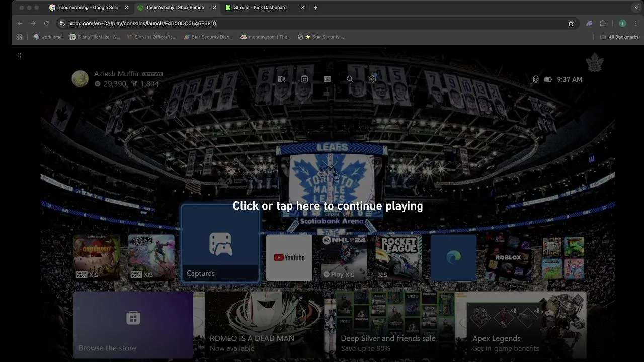Launch the Grounded game tile

(97, 257)
